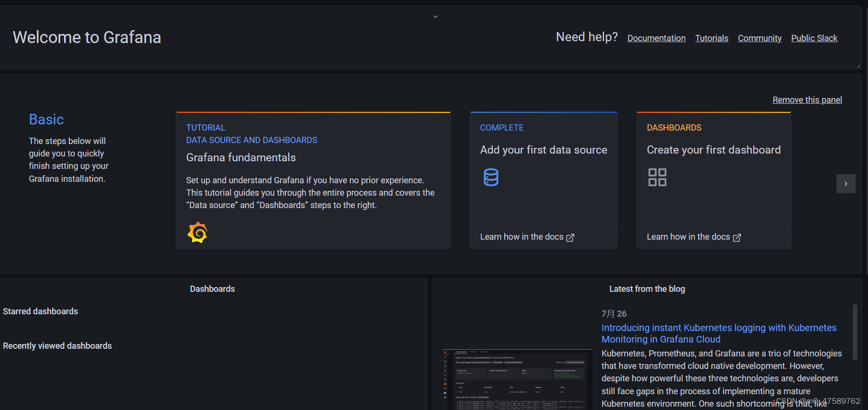Click the resize handle at the welcome panel corner
Viewport: 868px width, 410px height.
[x=858, y=66]
